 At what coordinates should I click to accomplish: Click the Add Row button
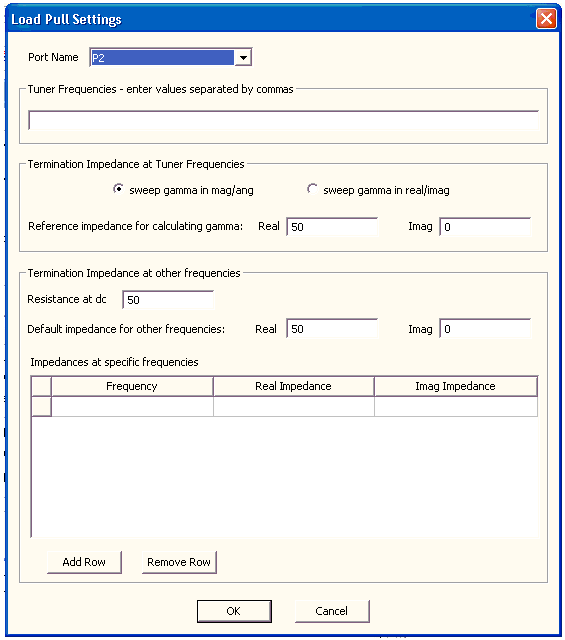point(84,562)
